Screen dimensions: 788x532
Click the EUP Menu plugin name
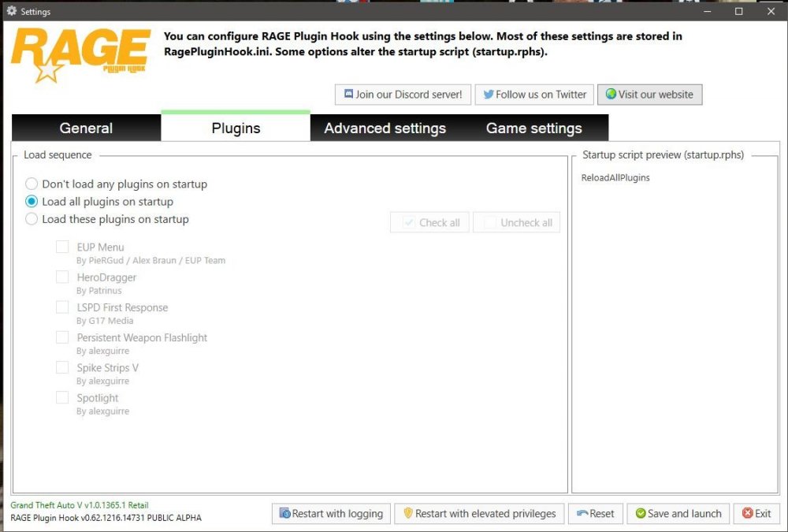click(x=101, y=247)
